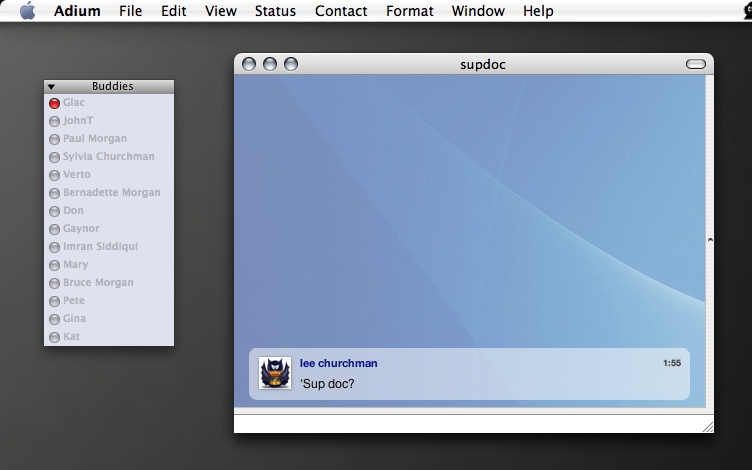
Task: Open the File menu
Action: coord(130,11)
